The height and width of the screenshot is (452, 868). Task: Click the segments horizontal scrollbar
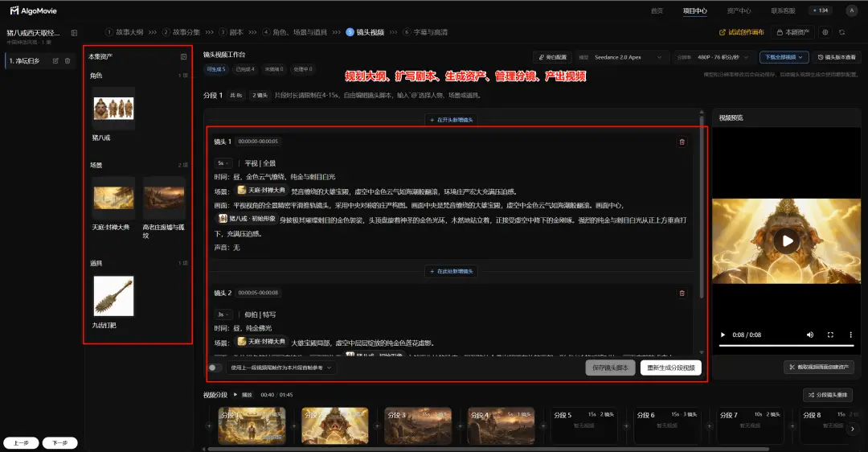[x=487, y=450]
